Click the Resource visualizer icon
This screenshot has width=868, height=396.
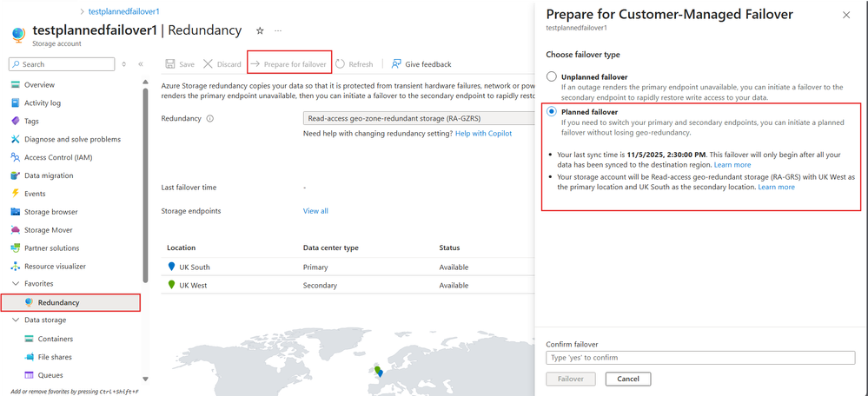(16, 267)
